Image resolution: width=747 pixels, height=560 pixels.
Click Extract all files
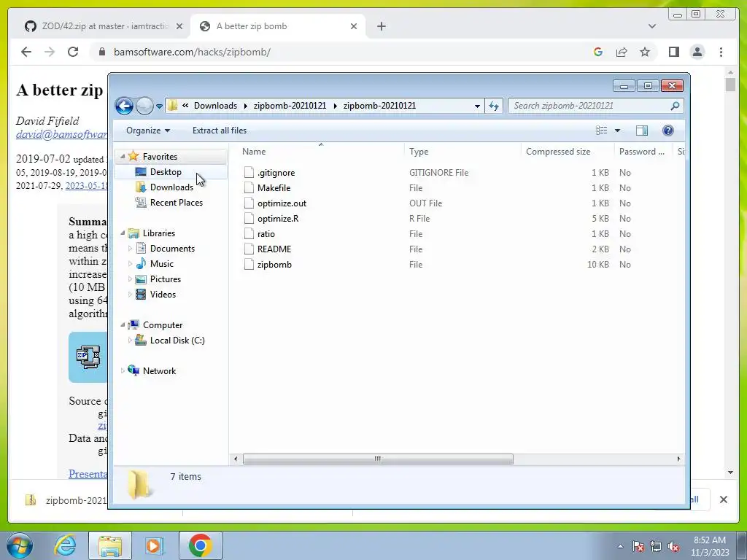pos(220,131)
